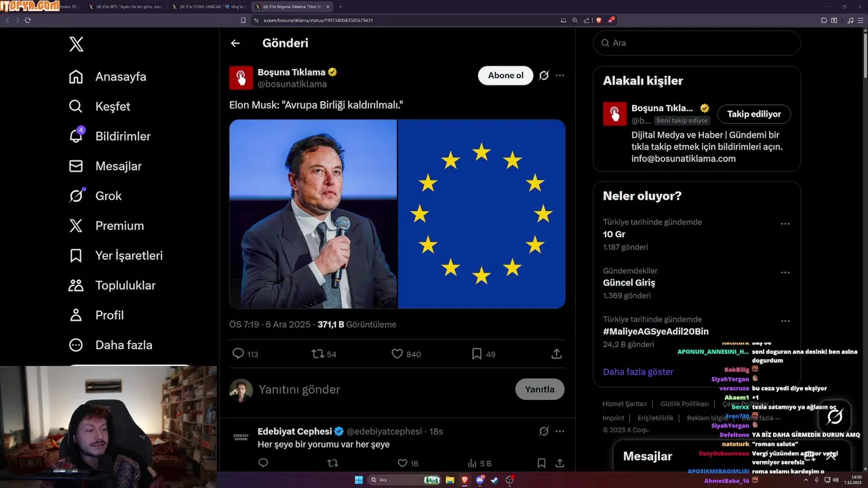Click the back arrow next to Gönderi
Viewport: 868px width, 488px height.
tap(235, 43)
